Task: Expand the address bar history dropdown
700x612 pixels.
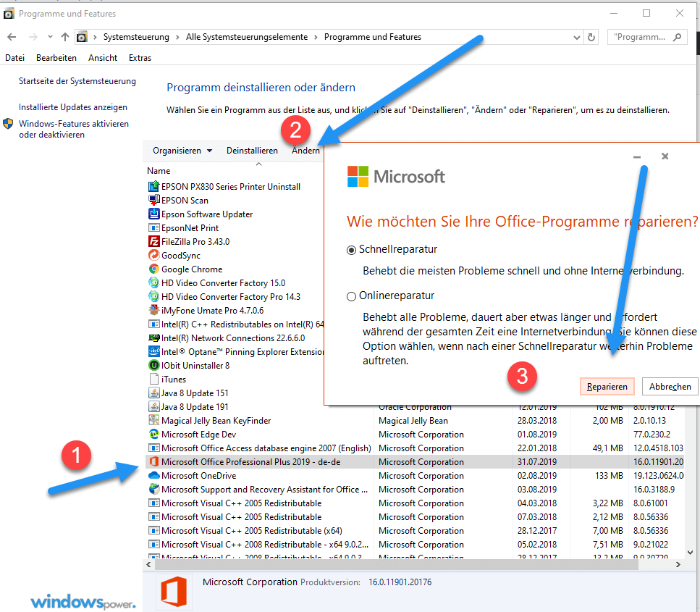Action: coord(577,38)
